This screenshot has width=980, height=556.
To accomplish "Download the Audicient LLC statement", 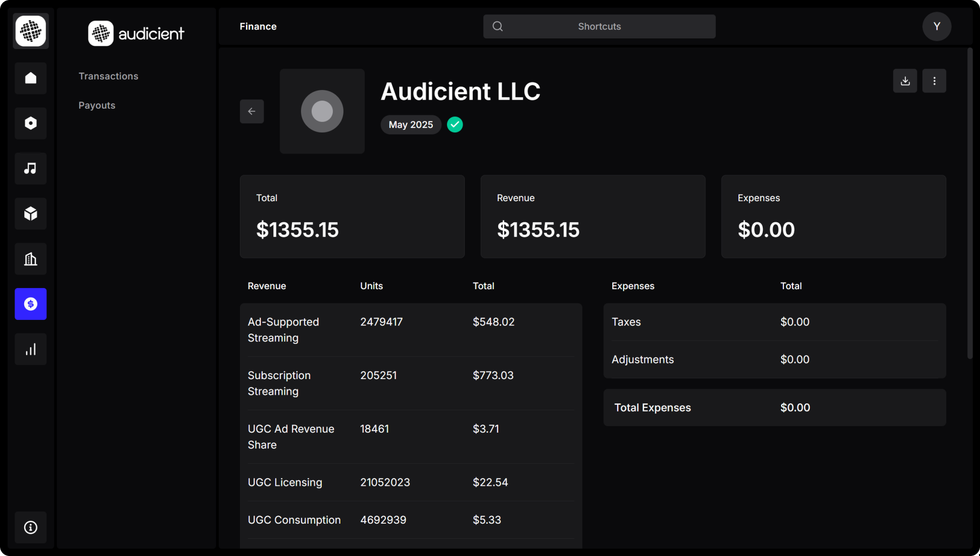I will coord(905,80).
